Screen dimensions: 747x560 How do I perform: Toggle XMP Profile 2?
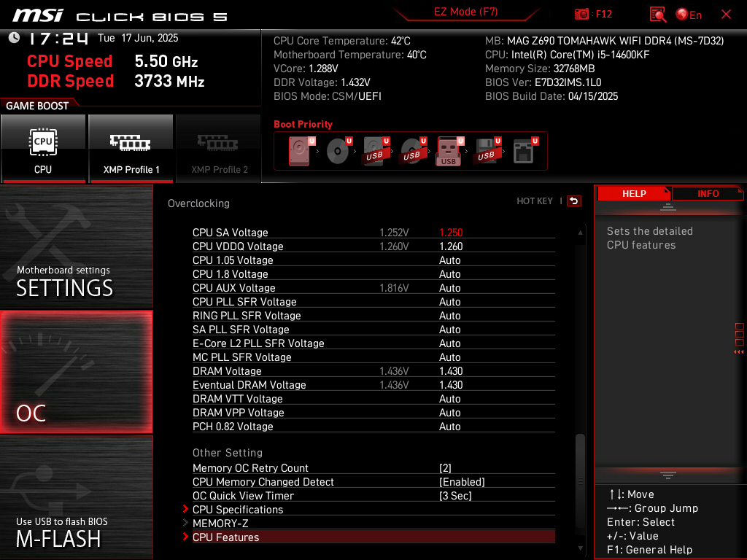[x=219, y=149]
